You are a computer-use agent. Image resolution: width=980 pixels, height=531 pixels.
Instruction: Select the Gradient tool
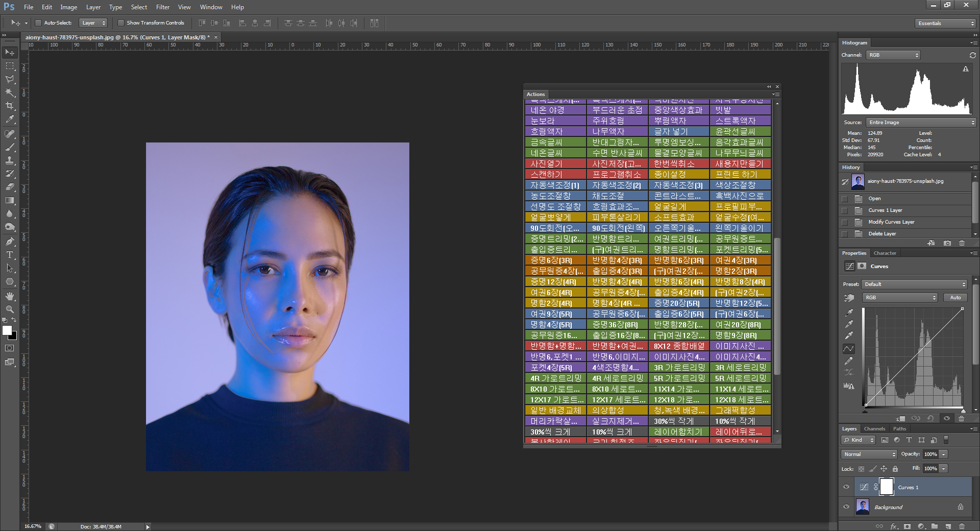pos(10,200)
